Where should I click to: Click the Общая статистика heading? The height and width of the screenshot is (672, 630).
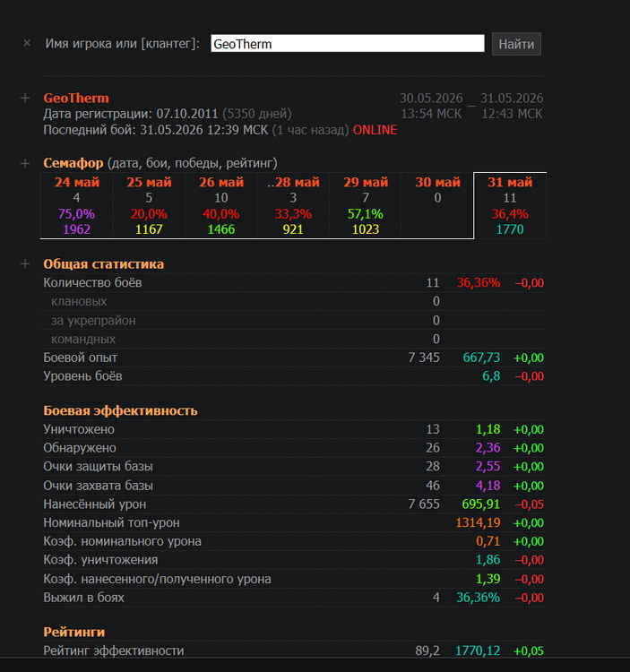coord(104,264)
